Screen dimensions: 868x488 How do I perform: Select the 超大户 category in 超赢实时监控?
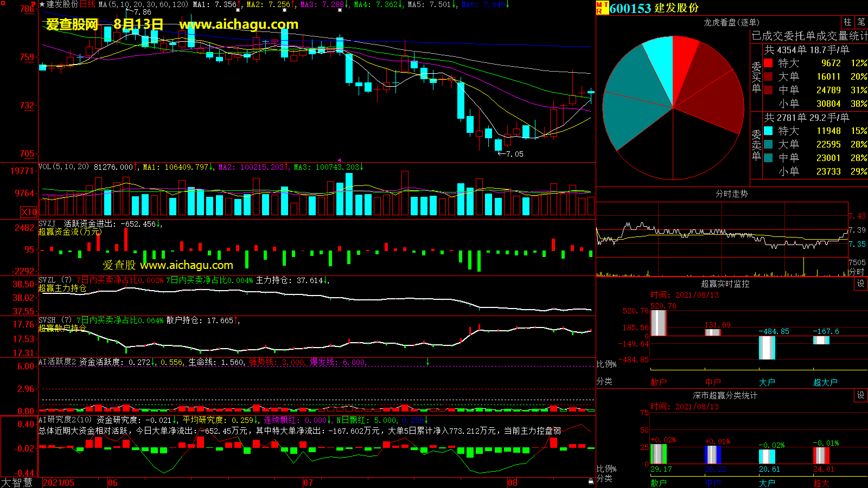(x=825, y=382)
